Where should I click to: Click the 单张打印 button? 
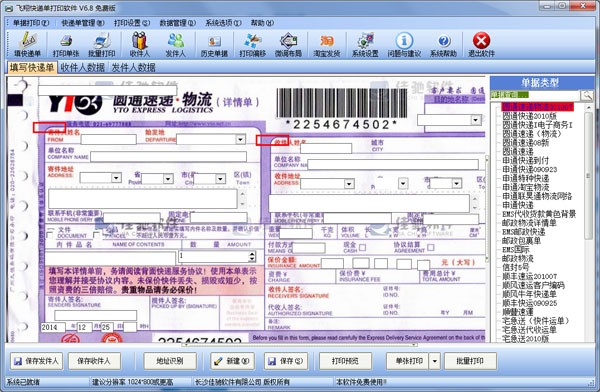click(x=407, y=361)
